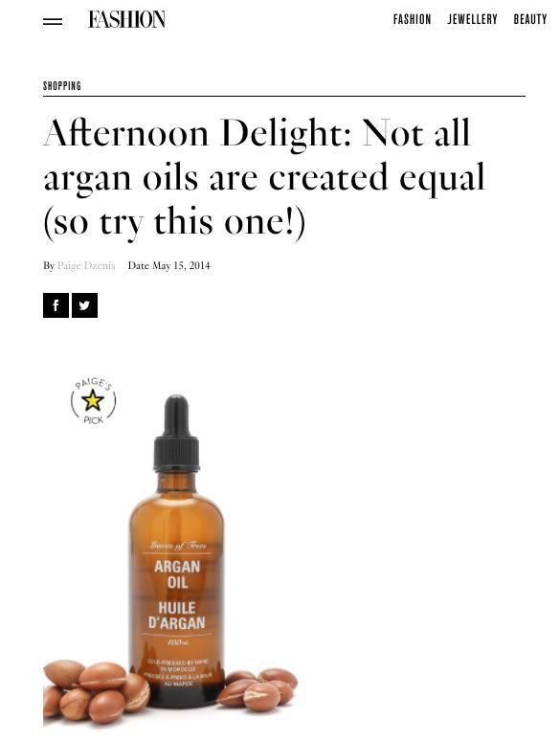Open the Fashion nav menu item
The image size is (560, 740).
[x=412, y=19]
